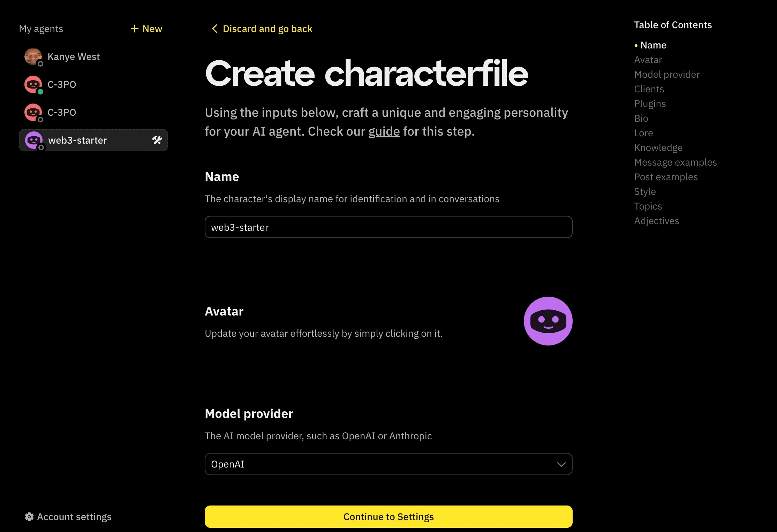Focus the Name input field web3-starter
Image resolution: width=777 pixels, height=532 pixels.
click(x=388, y=227)
